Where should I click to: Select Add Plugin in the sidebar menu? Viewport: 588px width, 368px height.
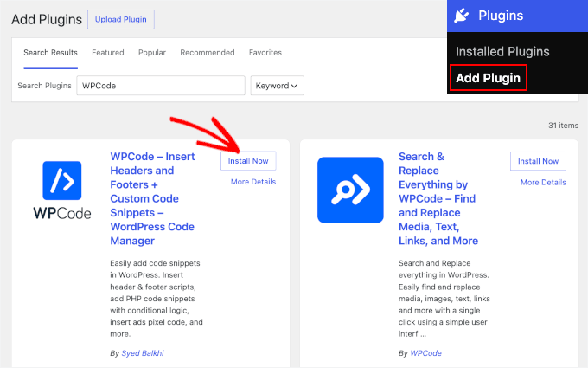(489, 78)
